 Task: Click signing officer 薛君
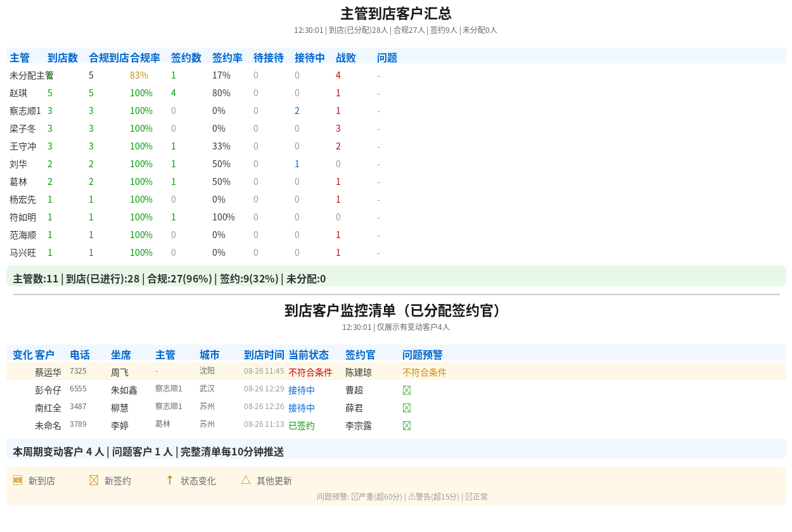354,408
